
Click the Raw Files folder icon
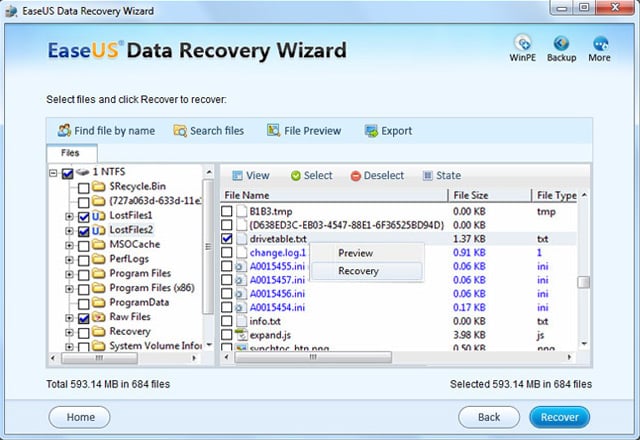click(98, 317)
